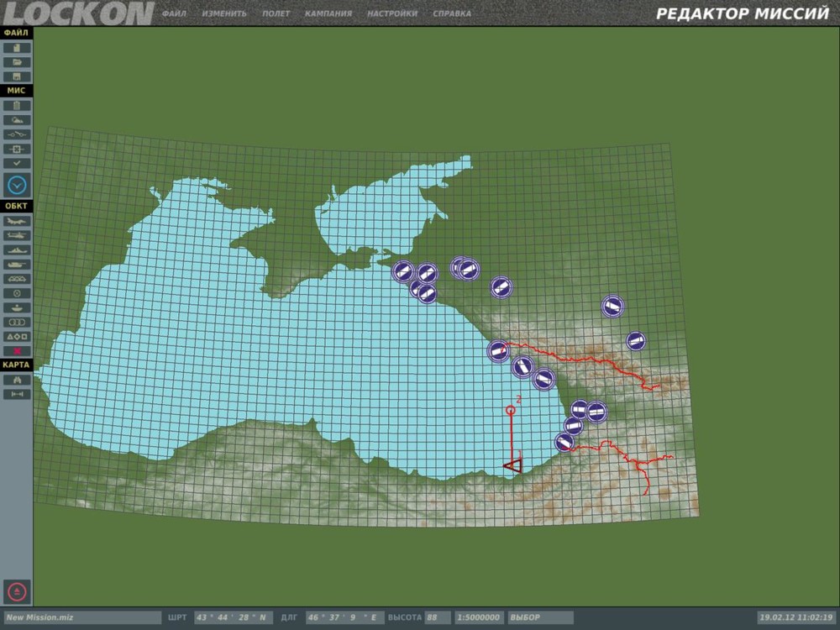Click the red eject button at bottom left

(17, 592)
